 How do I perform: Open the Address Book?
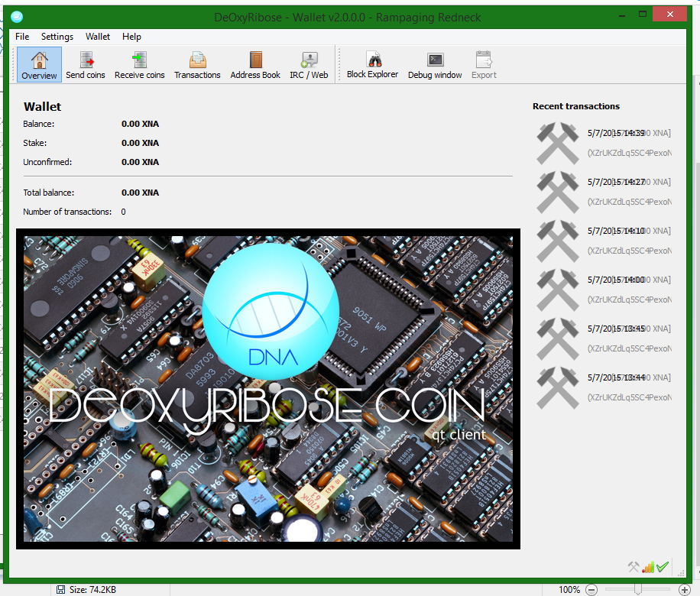(255, 65)
